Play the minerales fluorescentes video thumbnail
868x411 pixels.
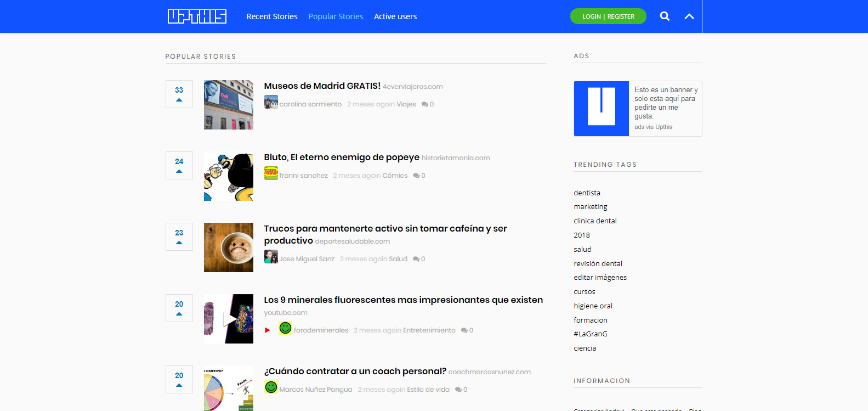229,319
